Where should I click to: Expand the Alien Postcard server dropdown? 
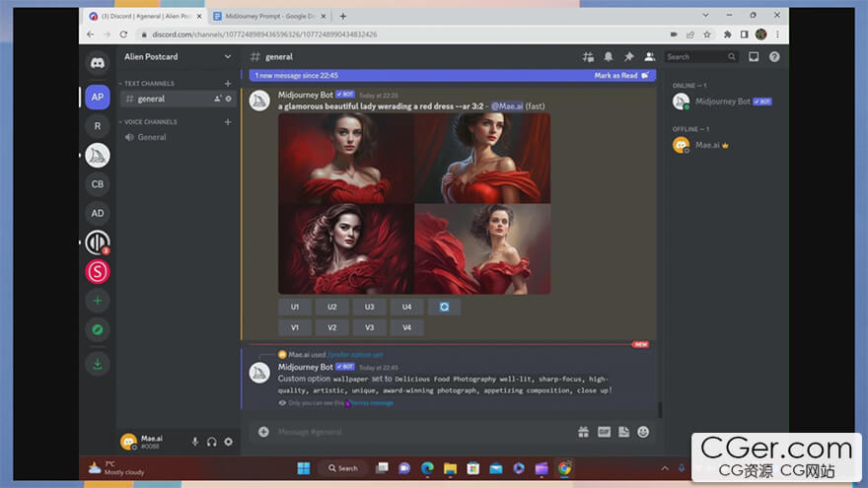[228, 57]
